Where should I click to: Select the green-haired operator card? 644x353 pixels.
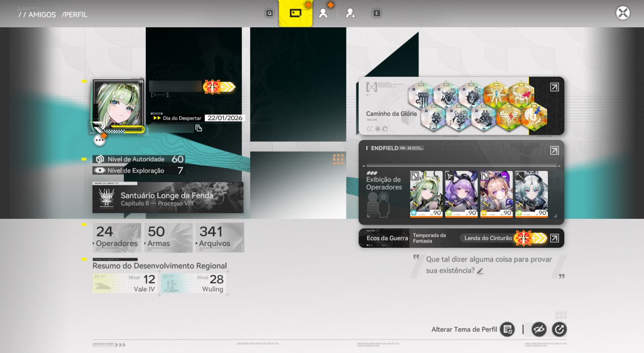tap(426, 194)
